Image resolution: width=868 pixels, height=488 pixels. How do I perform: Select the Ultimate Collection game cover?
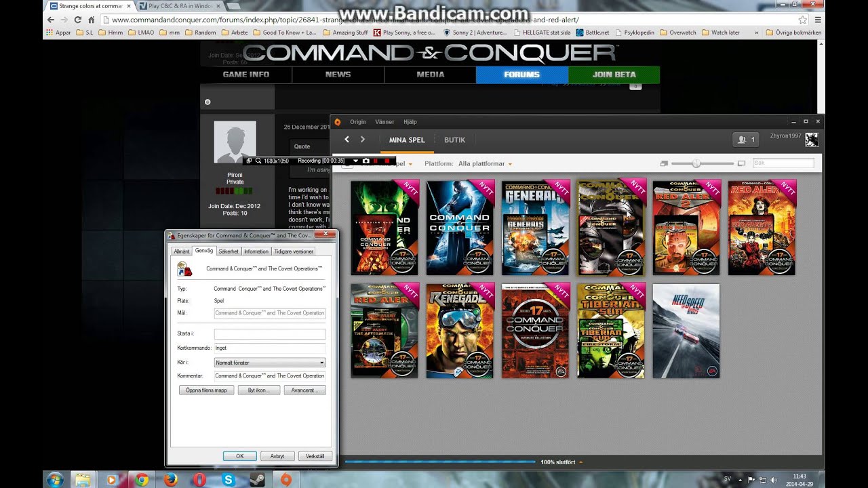[536, 331]
